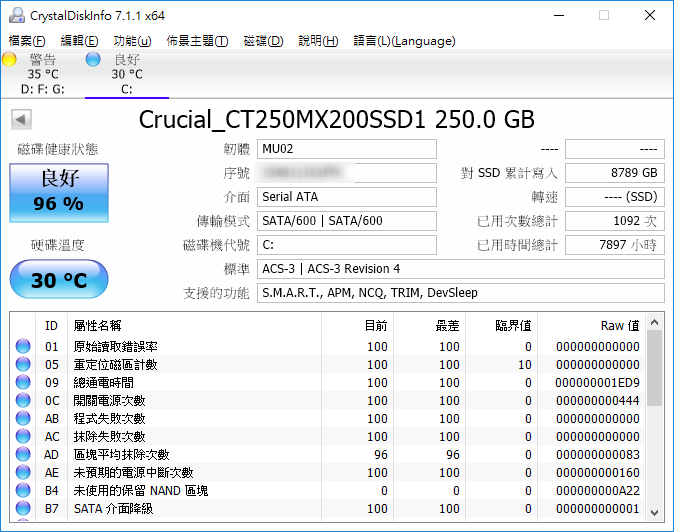This screenshot has width=674, height=532.
Task: Select the 程式失敗次數 attribute row
Action: click(328, 419)
